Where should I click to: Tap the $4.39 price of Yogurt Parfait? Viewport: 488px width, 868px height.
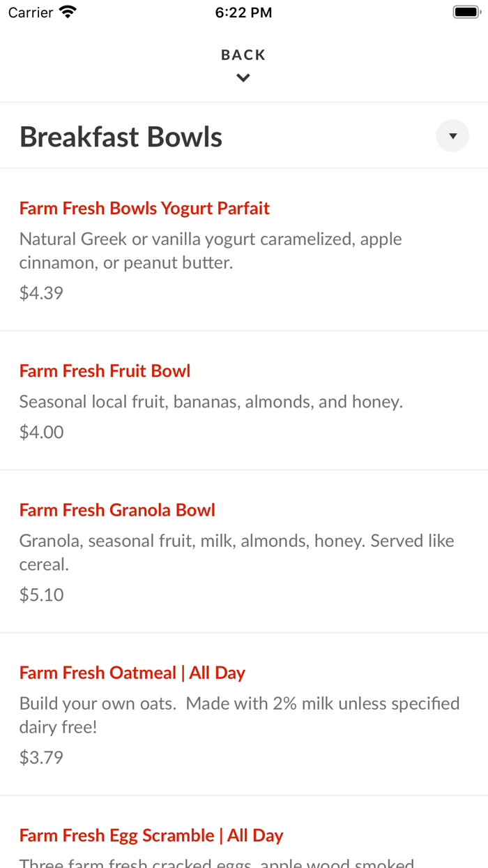point(41,292)
